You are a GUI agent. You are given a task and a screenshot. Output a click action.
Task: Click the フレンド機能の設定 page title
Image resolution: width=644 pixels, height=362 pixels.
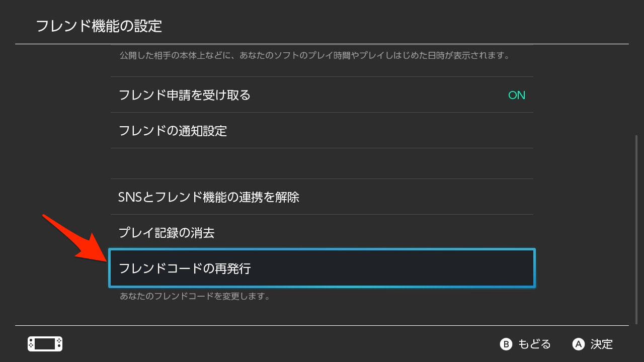pyautogui.click(x=99, y=26)
